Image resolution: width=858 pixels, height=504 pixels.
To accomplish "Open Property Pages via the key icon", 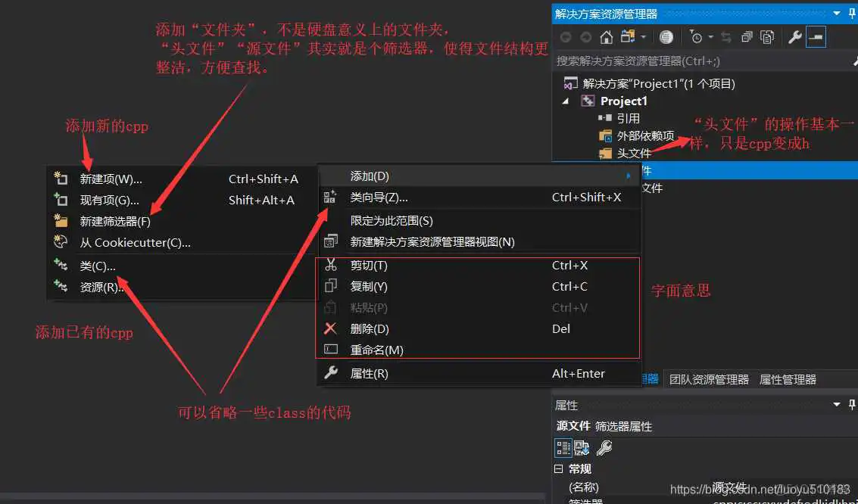I will pos(604,447).
